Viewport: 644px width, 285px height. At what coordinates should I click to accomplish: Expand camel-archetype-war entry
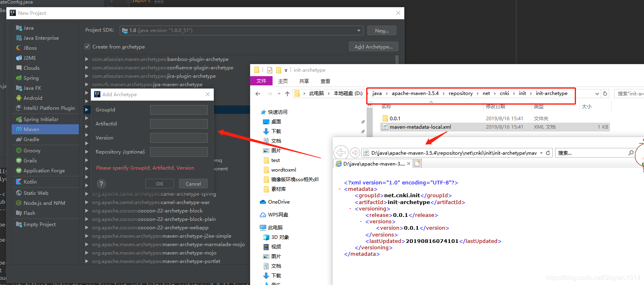(87, 202)
